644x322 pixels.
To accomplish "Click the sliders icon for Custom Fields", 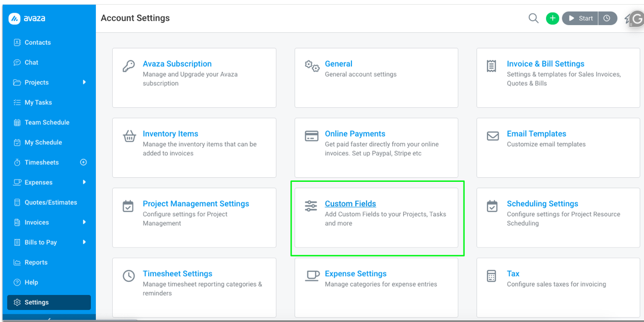I will (x=311, y=206).
